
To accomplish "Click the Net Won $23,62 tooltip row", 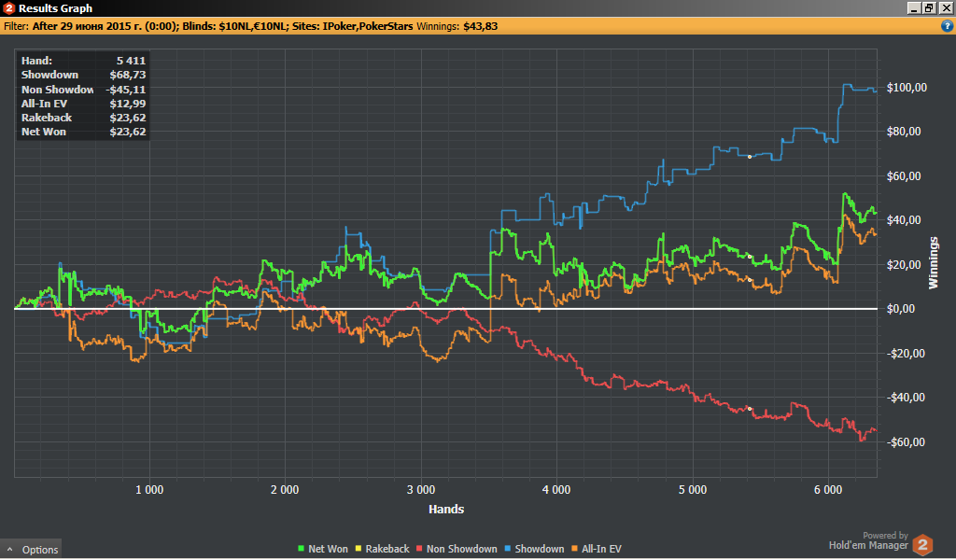I will (x=83, y=132).
